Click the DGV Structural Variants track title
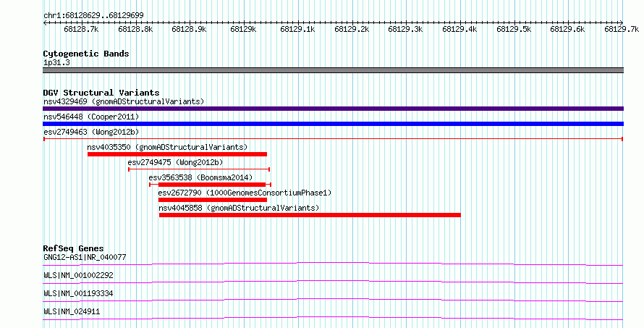 101,93
